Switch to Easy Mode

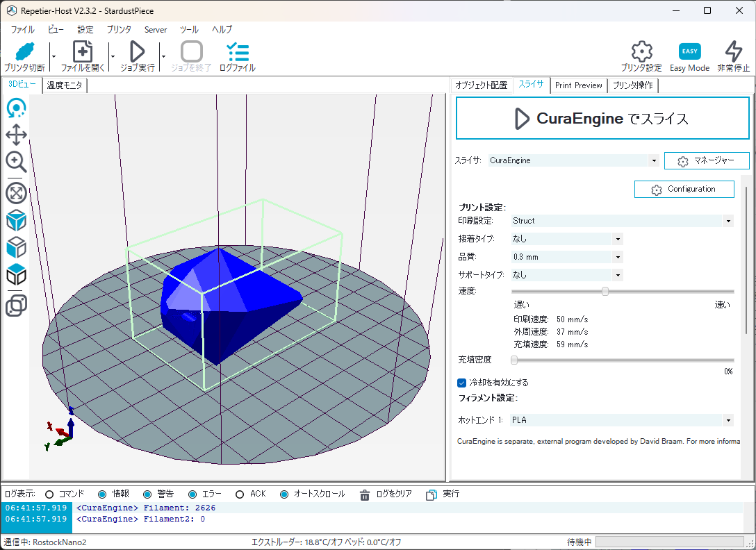(689, 58)
